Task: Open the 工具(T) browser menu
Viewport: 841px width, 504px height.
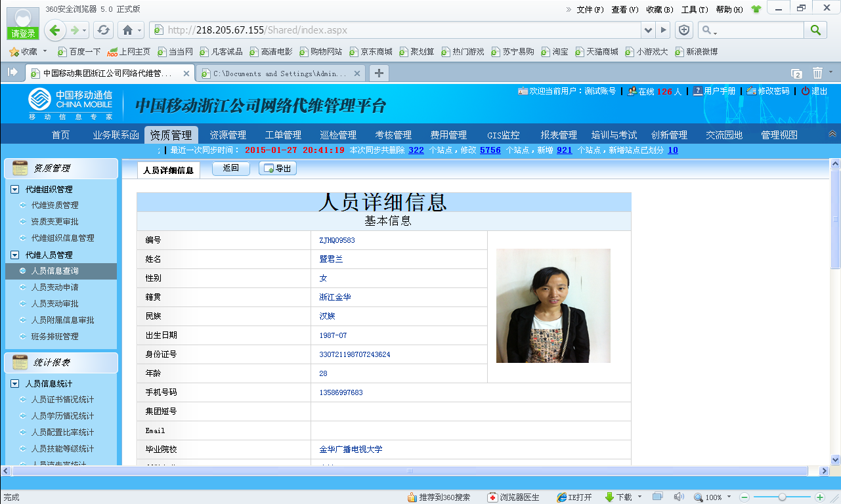Action: (695, 9)
